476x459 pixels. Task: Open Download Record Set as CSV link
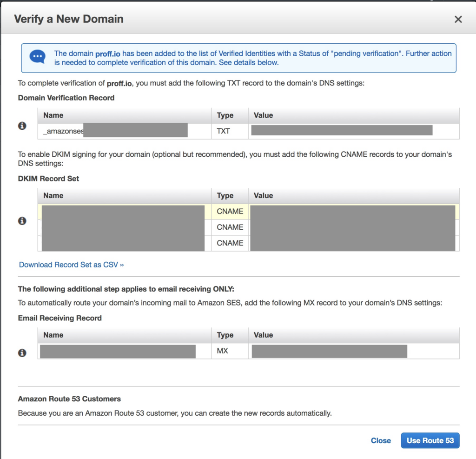[x=71, y=265]
